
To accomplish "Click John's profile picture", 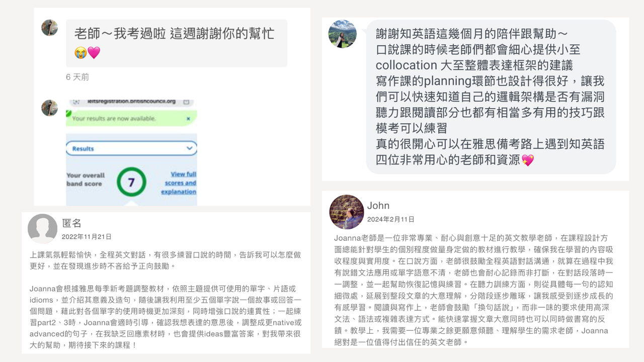I will pyautogui.click(x=347, y=212).
